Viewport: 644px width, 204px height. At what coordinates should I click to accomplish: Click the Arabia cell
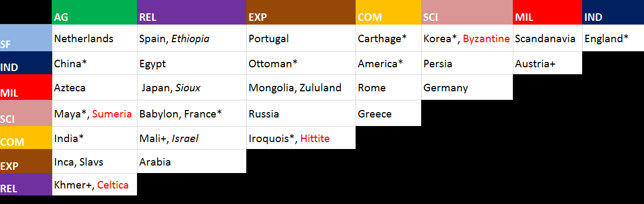tap(192, 161)
